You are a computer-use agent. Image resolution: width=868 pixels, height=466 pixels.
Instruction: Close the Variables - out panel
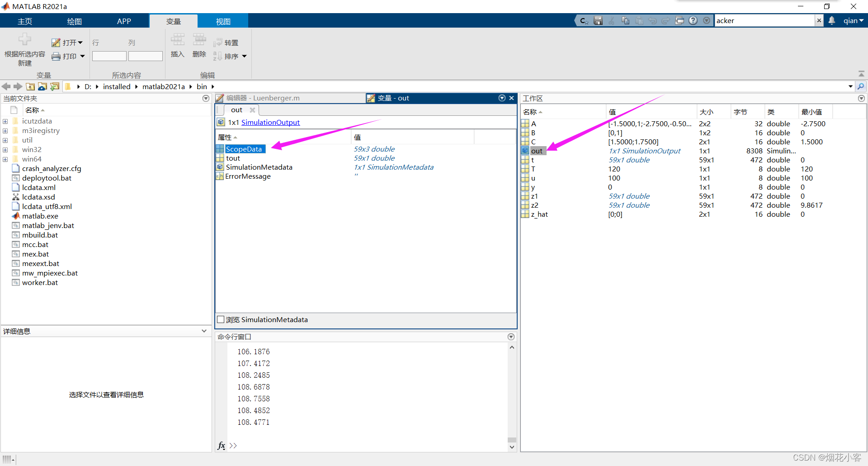pyautogui.click(x=511, y=98)
